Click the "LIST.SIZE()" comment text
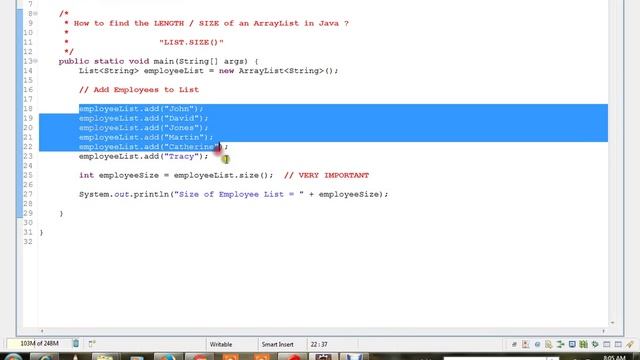 [191, 42]
